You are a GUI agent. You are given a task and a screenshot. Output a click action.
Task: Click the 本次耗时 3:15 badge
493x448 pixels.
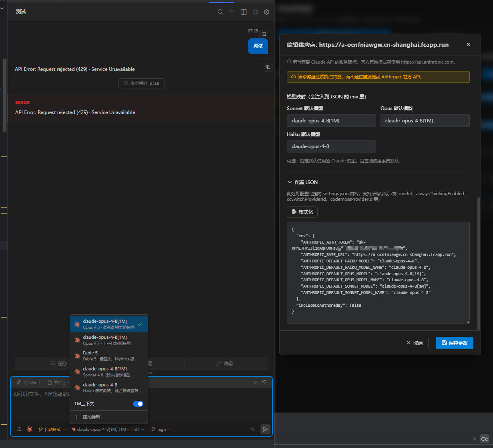click(x=141, y=83)
